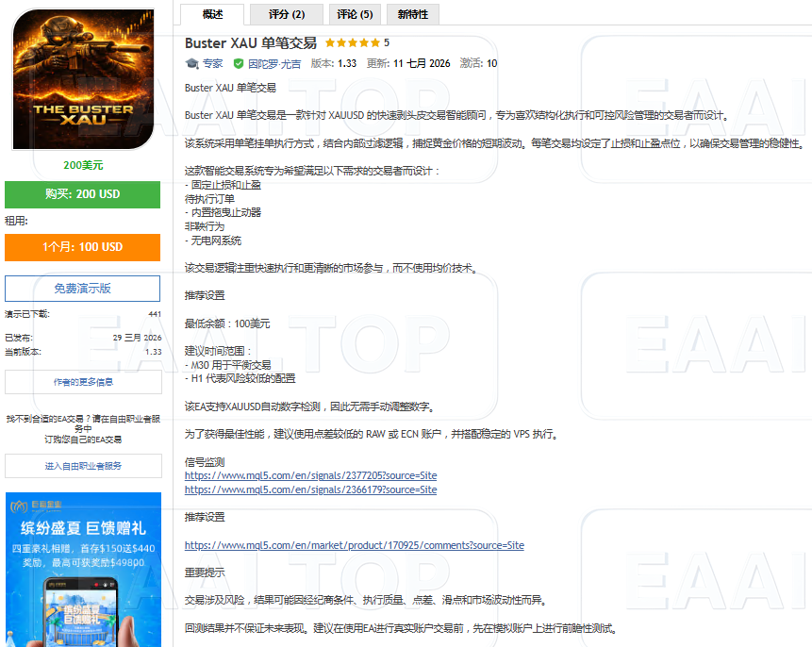Click the five-star rating icons
812x647 pixels.
352,43
